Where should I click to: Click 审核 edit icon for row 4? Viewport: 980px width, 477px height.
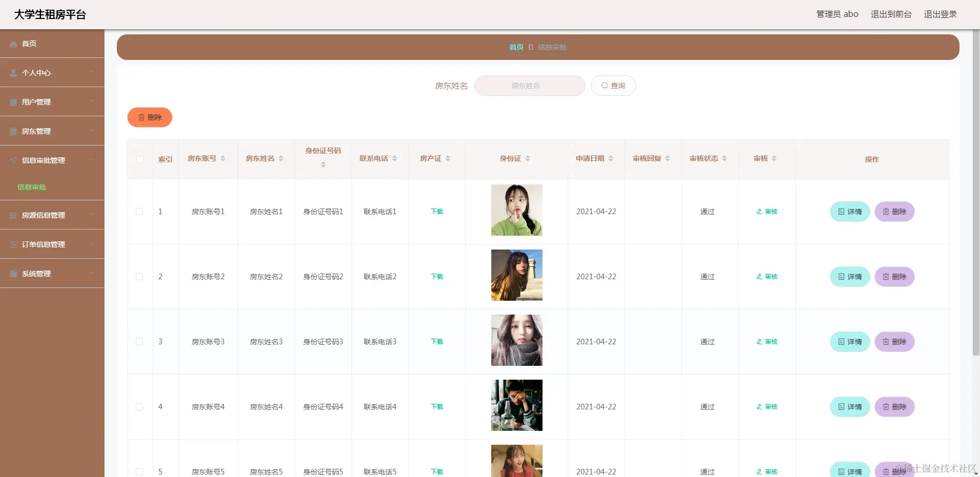[759, 407]
